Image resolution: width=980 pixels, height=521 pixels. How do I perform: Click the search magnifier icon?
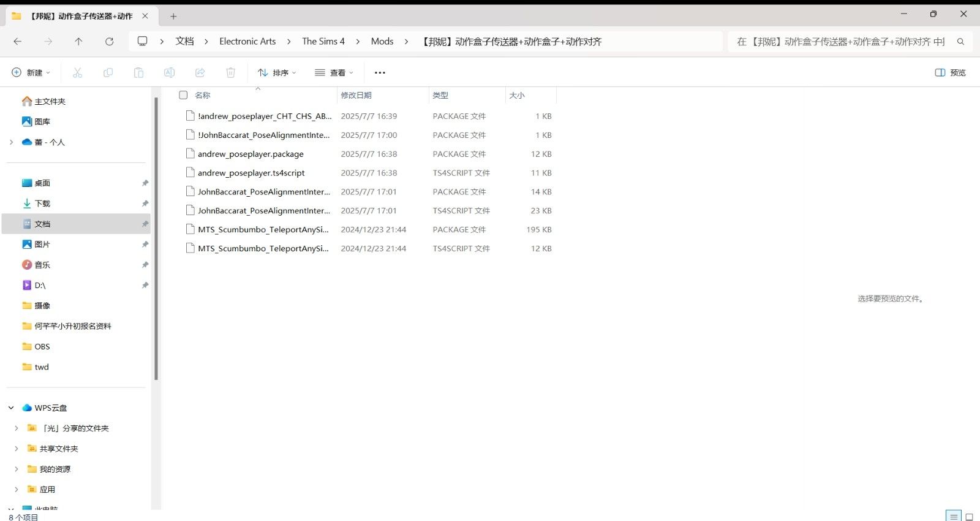pos(960,42)
